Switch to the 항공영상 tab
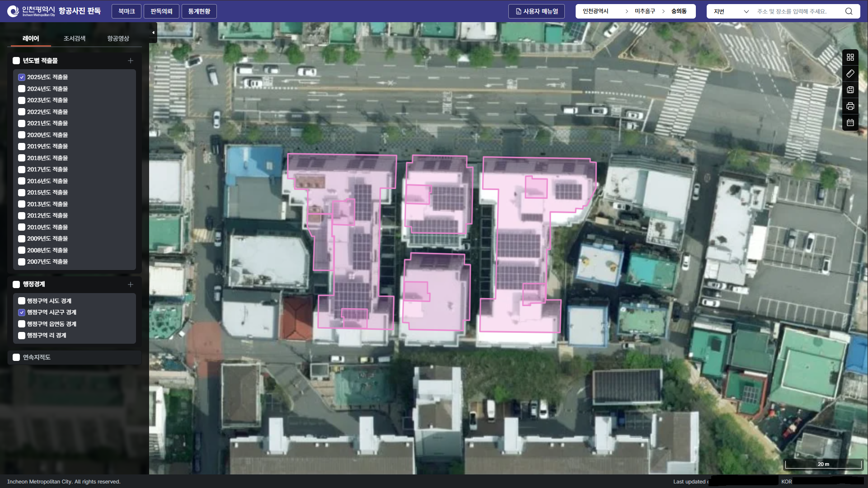Image resolution: width=868 pixels, height=488 pixels. coord(118,38)
